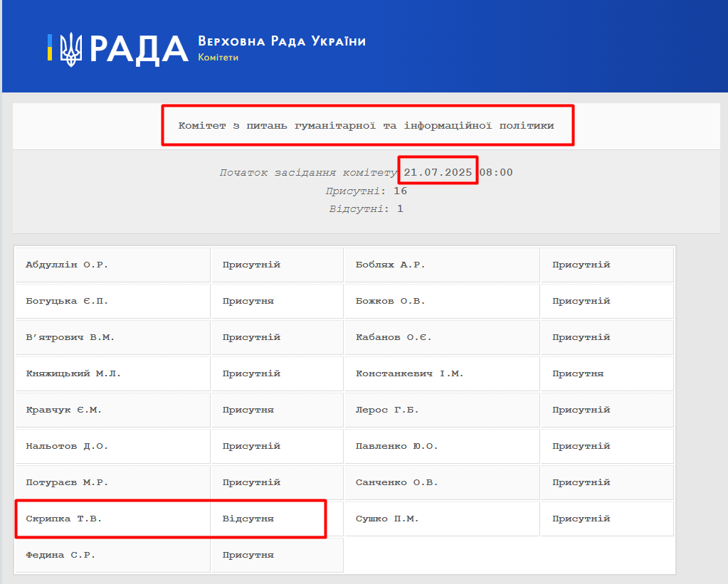
Task: Click the Присутні: 16 count line
Action: coord(366,191)
